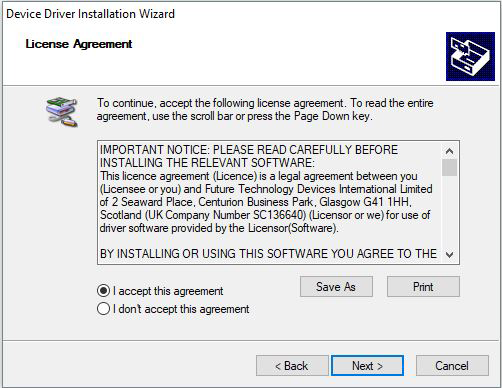Click the 'License Agreement' page heading
The image size is (502, 388).
click(x=79, y=44)
